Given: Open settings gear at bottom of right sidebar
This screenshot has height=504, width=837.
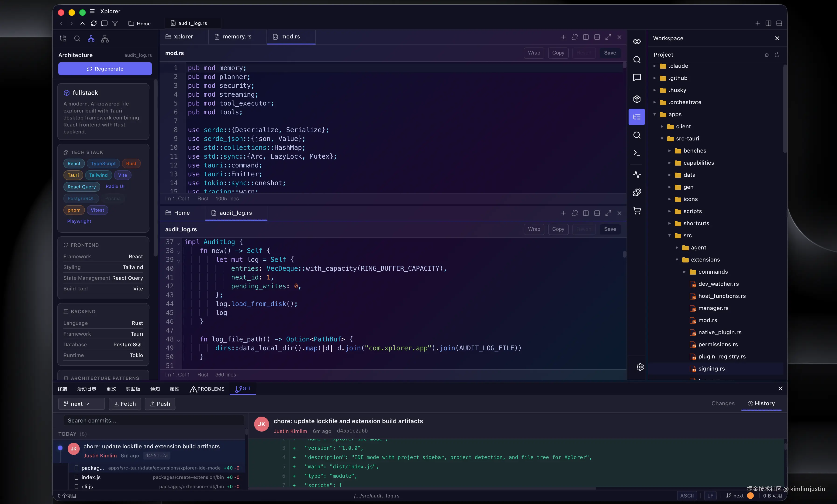Looking at the screenshot, I should (x=640, y=367).
